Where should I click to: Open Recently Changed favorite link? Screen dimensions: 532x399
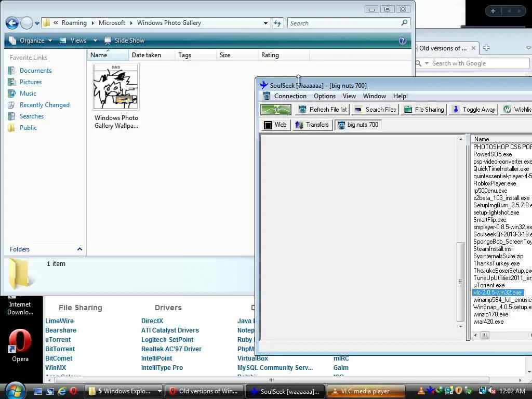pos(45,105)
